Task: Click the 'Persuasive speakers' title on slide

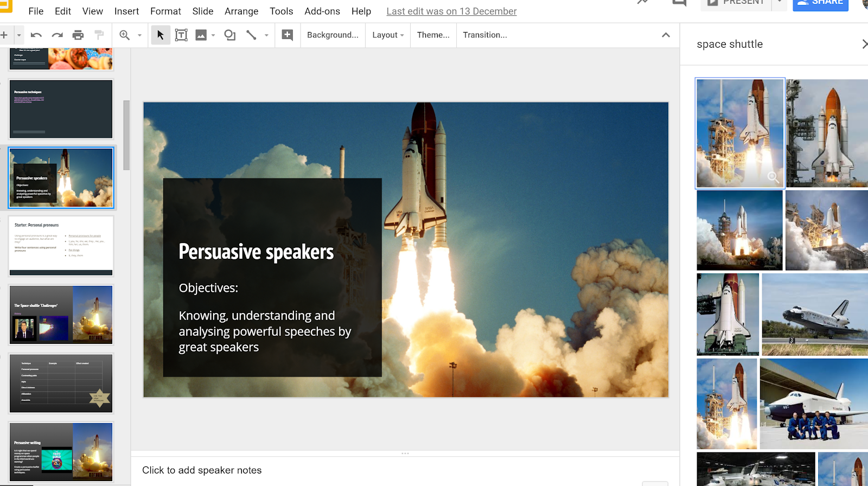Action: pos(256,252)
